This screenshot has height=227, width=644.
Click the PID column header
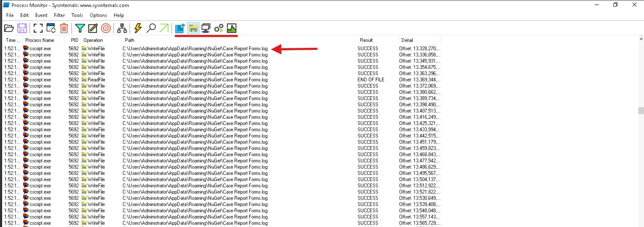(x=73, y=40)
